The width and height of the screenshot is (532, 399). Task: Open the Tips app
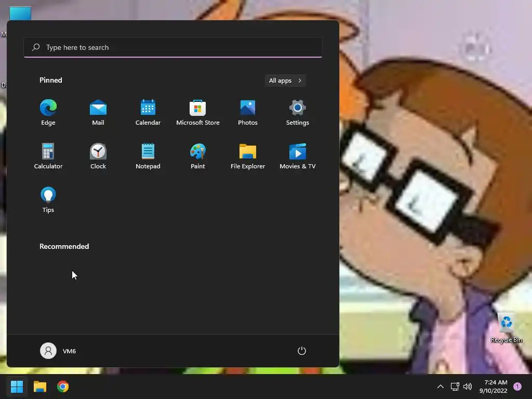pyautogui.click(x=48, y=200)
